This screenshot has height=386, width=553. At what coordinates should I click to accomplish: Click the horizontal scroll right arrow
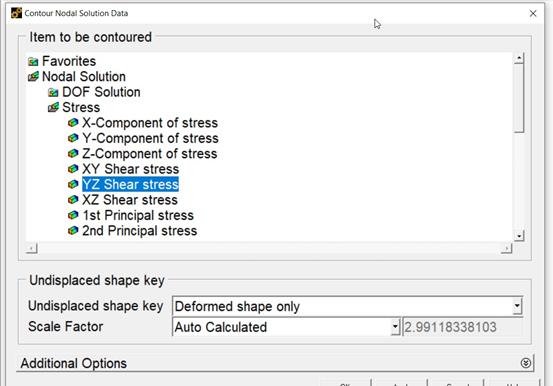(x=506, y=249)
